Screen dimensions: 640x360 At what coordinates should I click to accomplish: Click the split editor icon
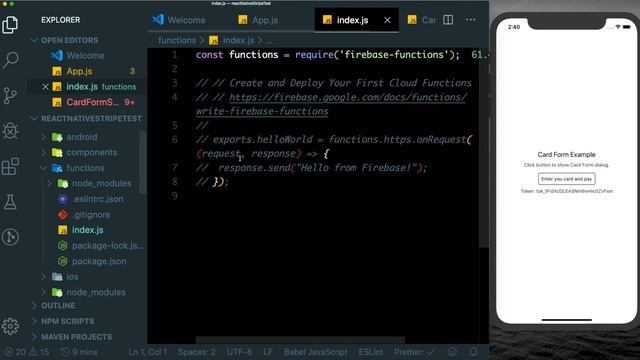(448, 20)
